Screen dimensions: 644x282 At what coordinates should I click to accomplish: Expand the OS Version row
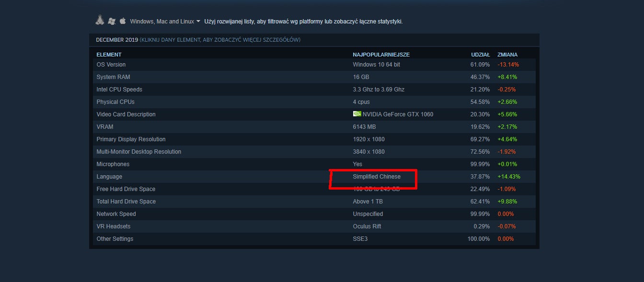coord(314,65)
